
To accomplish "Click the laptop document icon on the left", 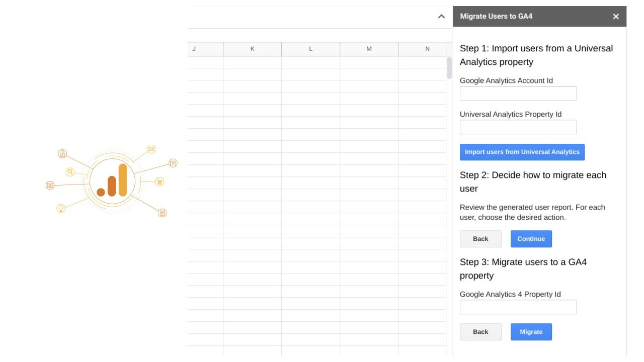I will click(50, 184).
